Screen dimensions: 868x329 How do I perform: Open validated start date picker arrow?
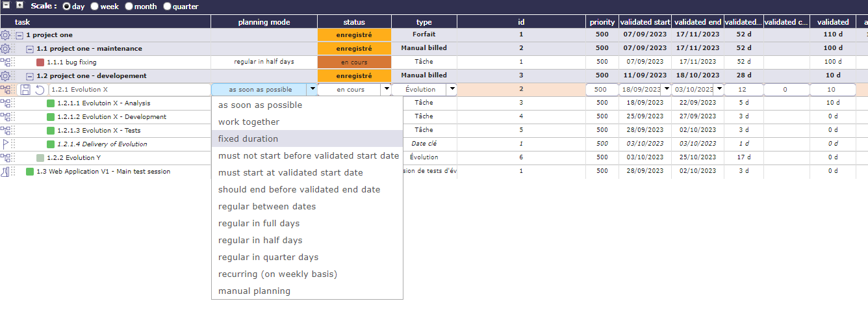point(666,90)
